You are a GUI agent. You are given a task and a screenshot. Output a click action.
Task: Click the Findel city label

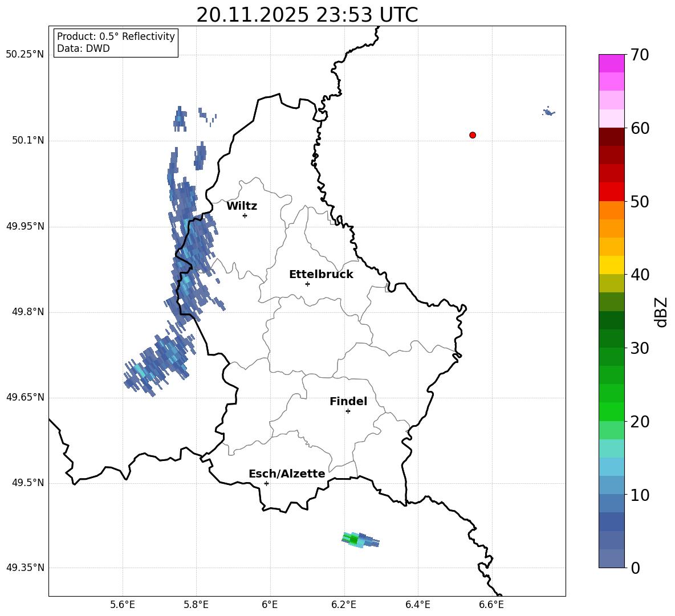(x=348, y=401)
